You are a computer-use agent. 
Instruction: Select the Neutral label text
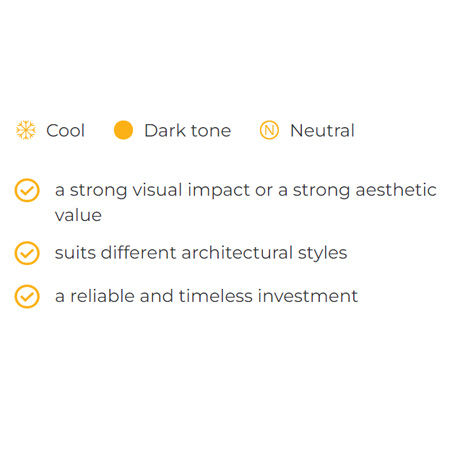(322, 130)
